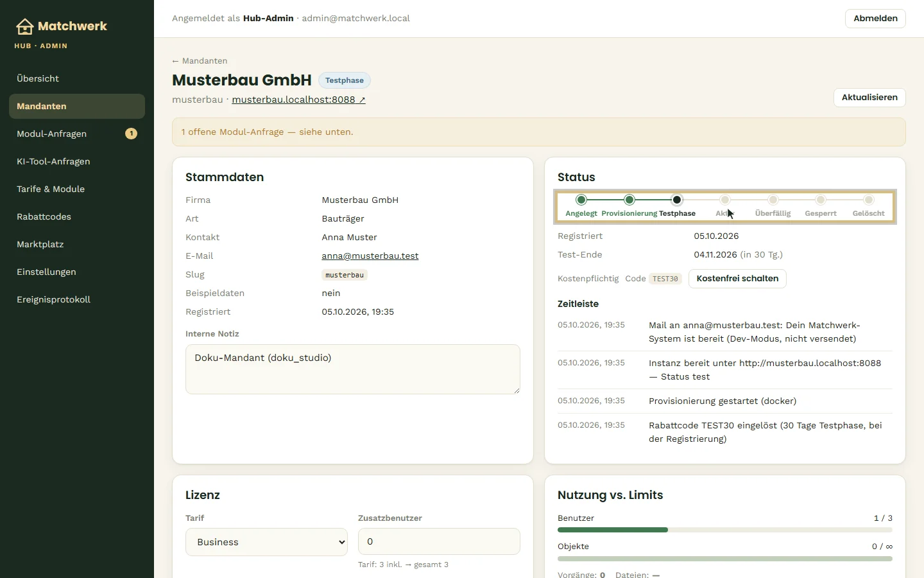924x578 pixels.
Task: Click the Überfällig status step dot
Action: coord(773,200)
